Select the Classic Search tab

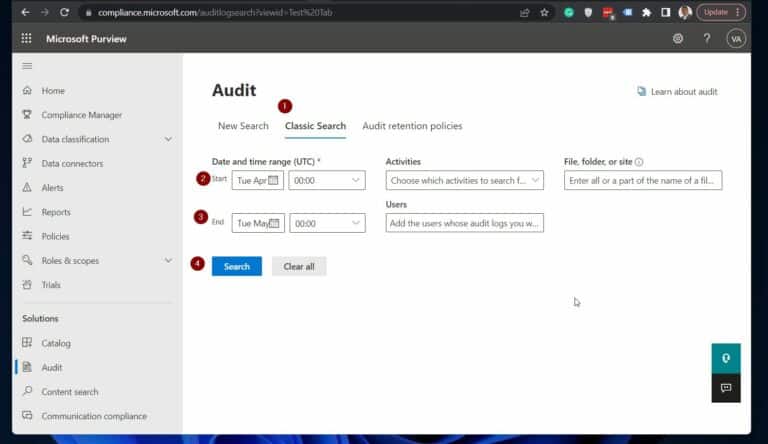[315, 126]
